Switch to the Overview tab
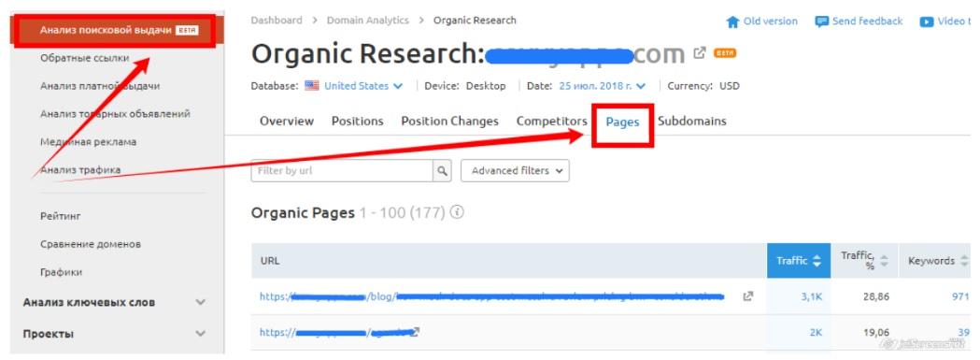Image resolution: width=980 pixels, height=360 pixels. (287, 122)
